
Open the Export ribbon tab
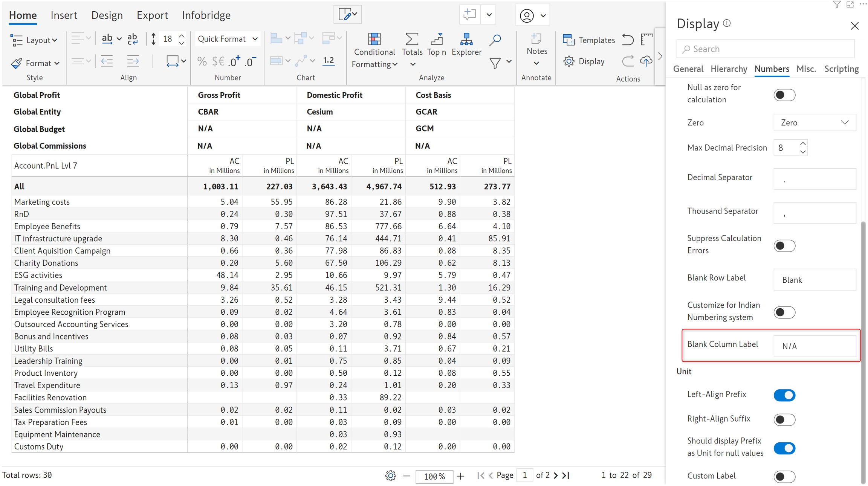click(152, 15)
